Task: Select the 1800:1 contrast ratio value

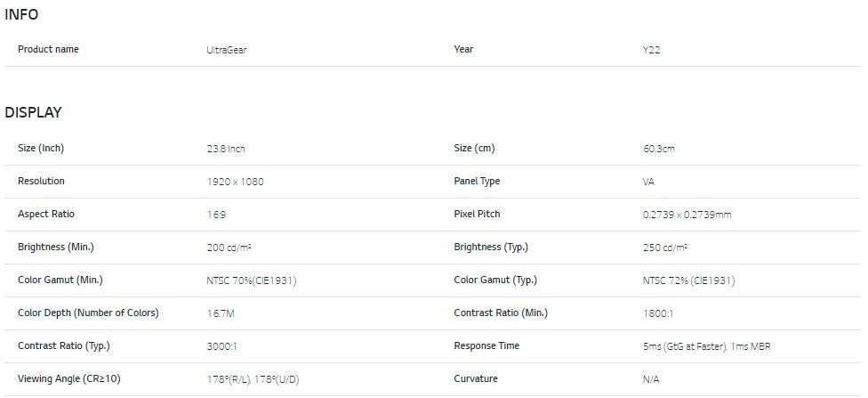Action: tap(656, 313)
